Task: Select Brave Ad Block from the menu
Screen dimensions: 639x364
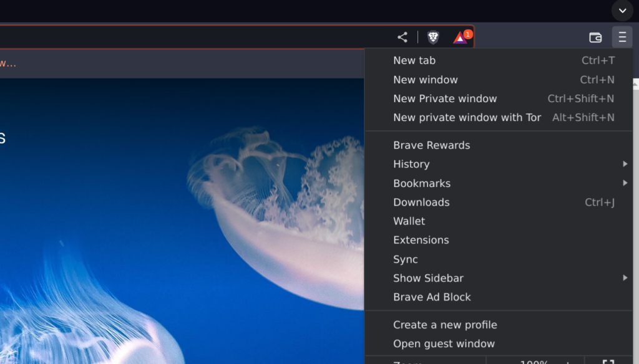Action: click(x=432, y=297)
